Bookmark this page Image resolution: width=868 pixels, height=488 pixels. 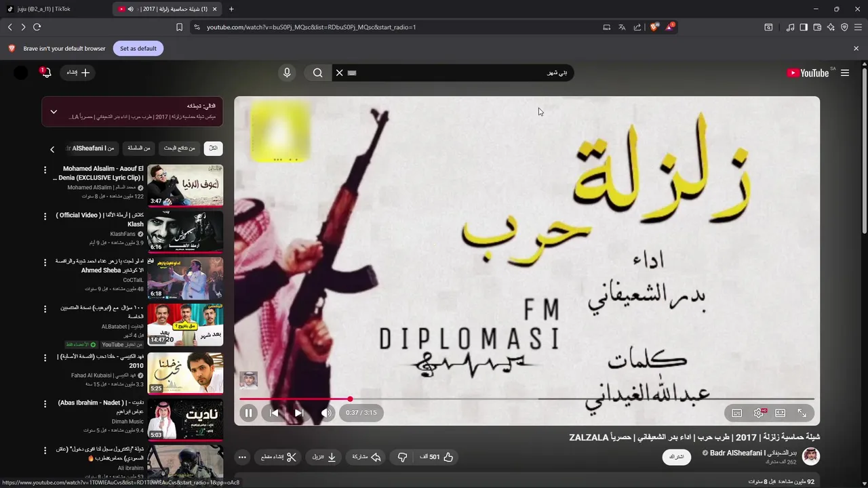pyautogui.click(x=179, y=27)
